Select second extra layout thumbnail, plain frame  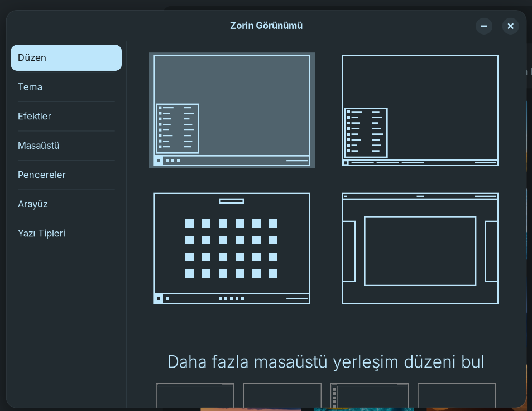(x=282, y=395)
